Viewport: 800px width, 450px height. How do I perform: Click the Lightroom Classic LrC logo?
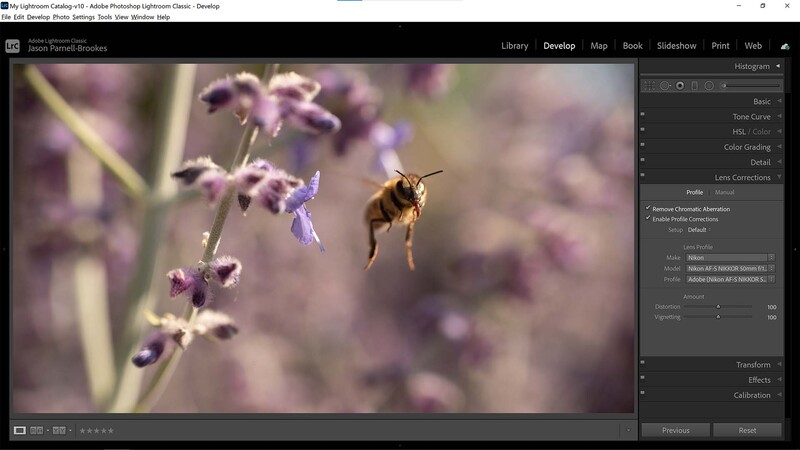coord(12,46)
